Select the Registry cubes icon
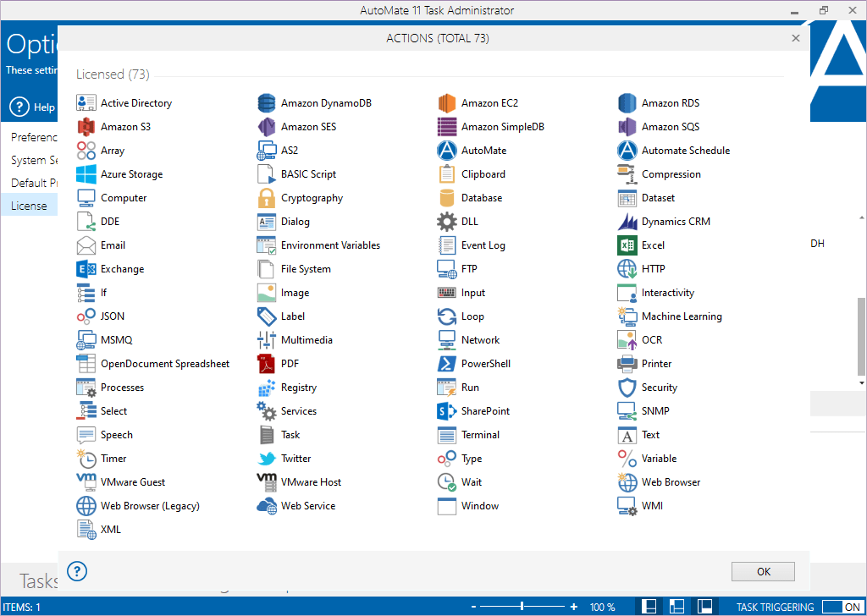This screenshot has width=867, height=616. (267, 388)
